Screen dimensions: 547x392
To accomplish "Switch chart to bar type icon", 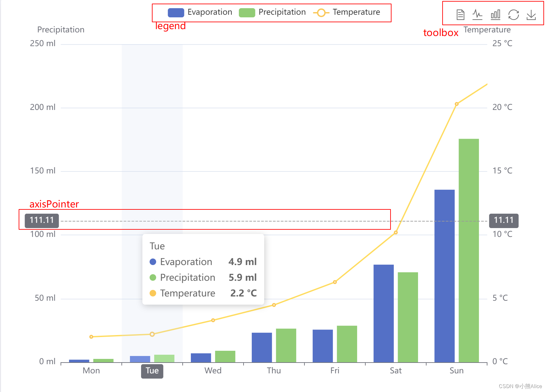I will coord(496,15).
